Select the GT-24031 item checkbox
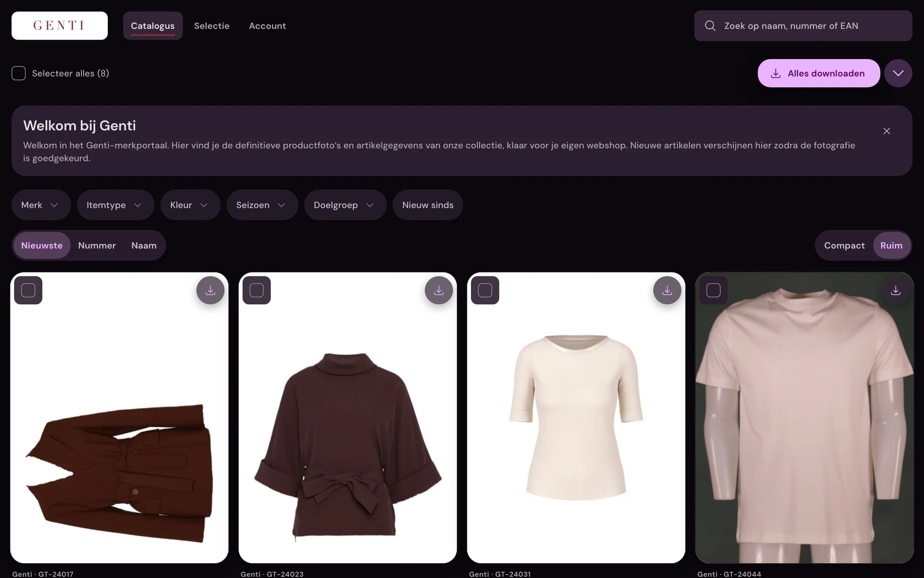Image resolution: width=924 pixels, height=578 pixels. pyautogui.click(x=485, y=290)
